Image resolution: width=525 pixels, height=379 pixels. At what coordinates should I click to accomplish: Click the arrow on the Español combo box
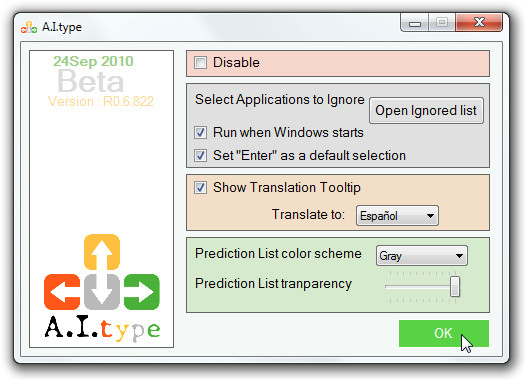click(x=431, y=216)
